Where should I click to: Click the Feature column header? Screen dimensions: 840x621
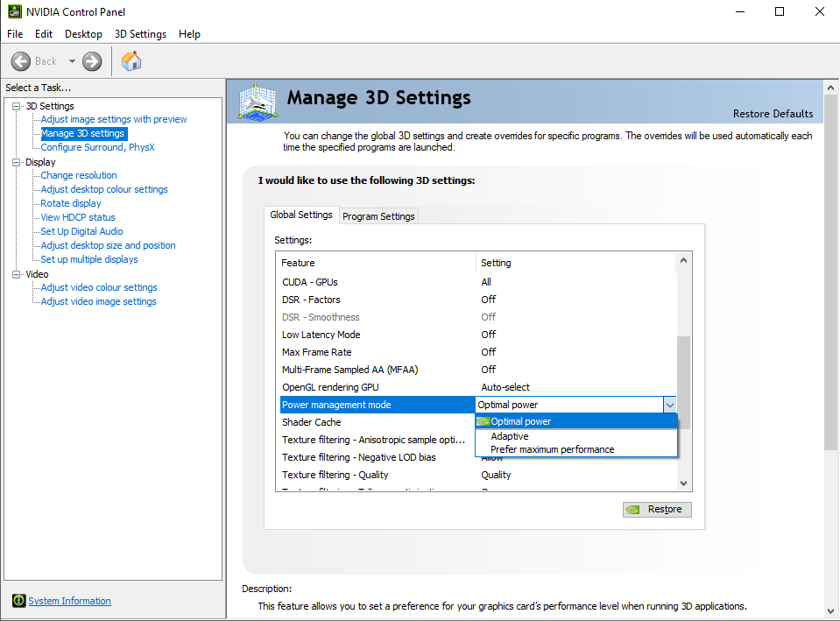click(376, 263)
